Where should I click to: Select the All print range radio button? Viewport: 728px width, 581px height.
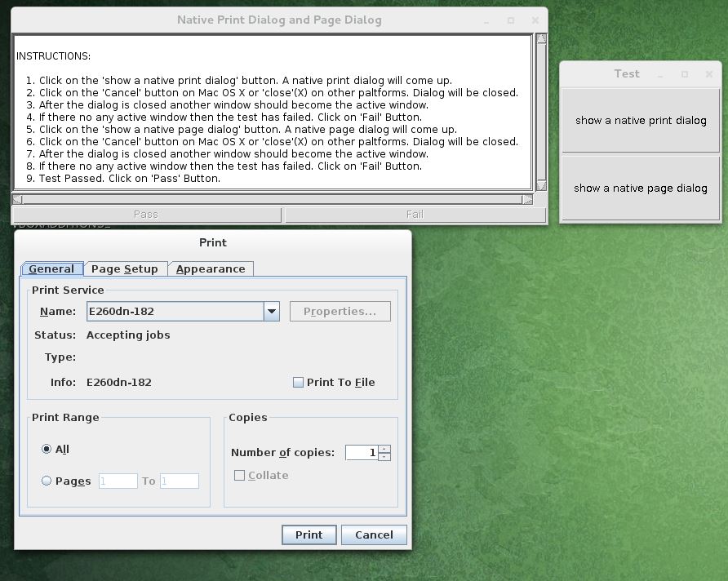(x=47, y=450)
